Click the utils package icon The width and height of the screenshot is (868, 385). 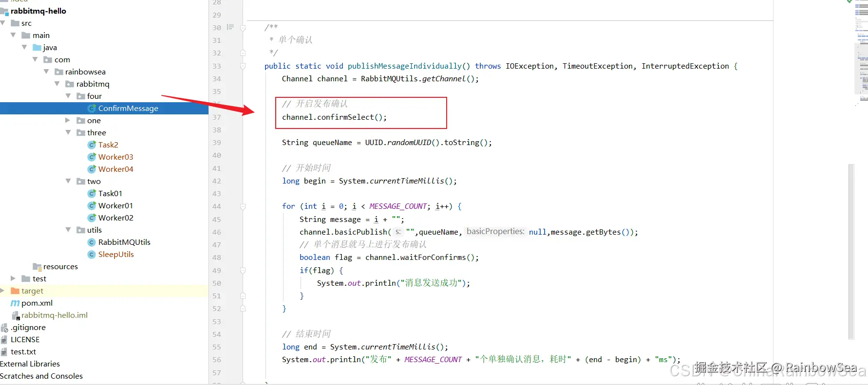click(81, 230)
